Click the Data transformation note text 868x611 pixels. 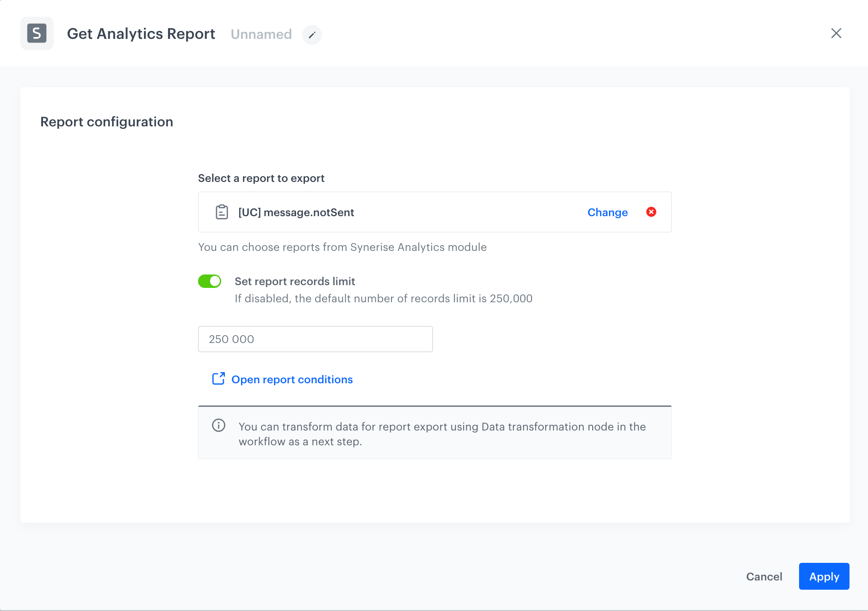tap(441, 434)
